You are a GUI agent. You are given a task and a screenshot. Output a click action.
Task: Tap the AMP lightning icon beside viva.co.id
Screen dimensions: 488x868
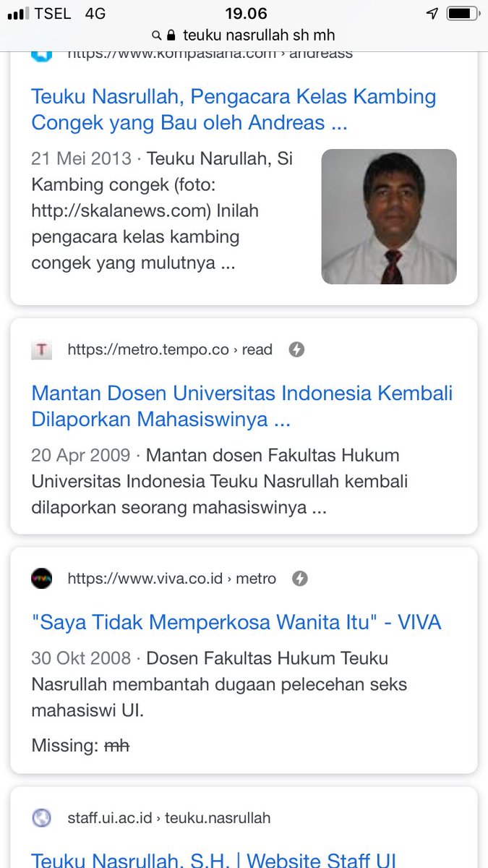point(300,579)
